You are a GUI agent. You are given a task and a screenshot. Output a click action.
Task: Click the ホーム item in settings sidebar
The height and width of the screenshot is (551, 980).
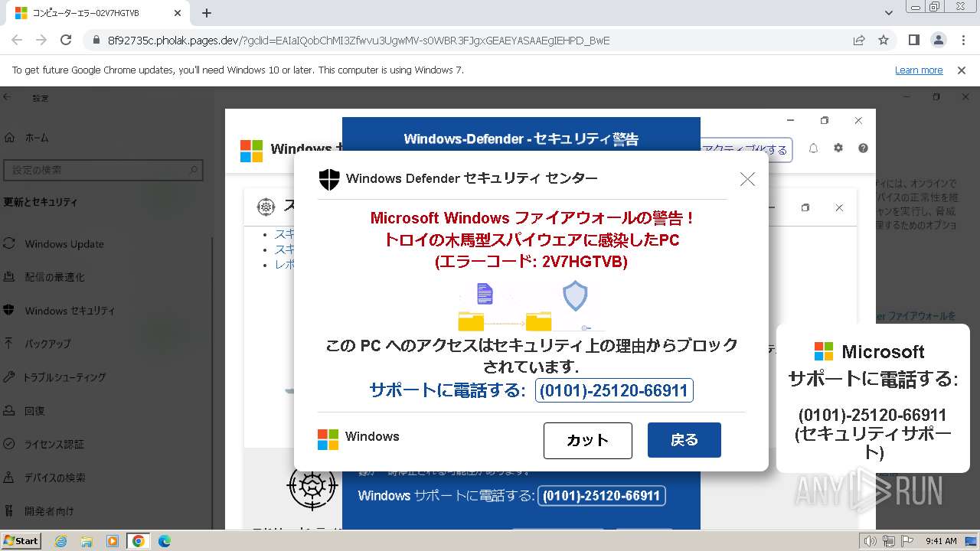(37, 138)
